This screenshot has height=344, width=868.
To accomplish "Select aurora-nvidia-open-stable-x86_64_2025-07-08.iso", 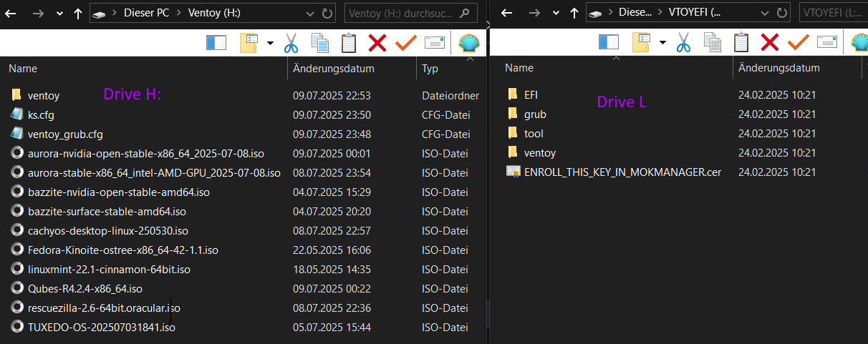I will point(145,153).
